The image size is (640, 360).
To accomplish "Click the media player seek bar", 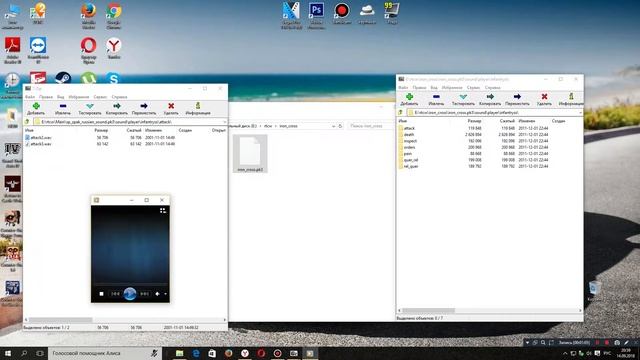I will point(130,284).
